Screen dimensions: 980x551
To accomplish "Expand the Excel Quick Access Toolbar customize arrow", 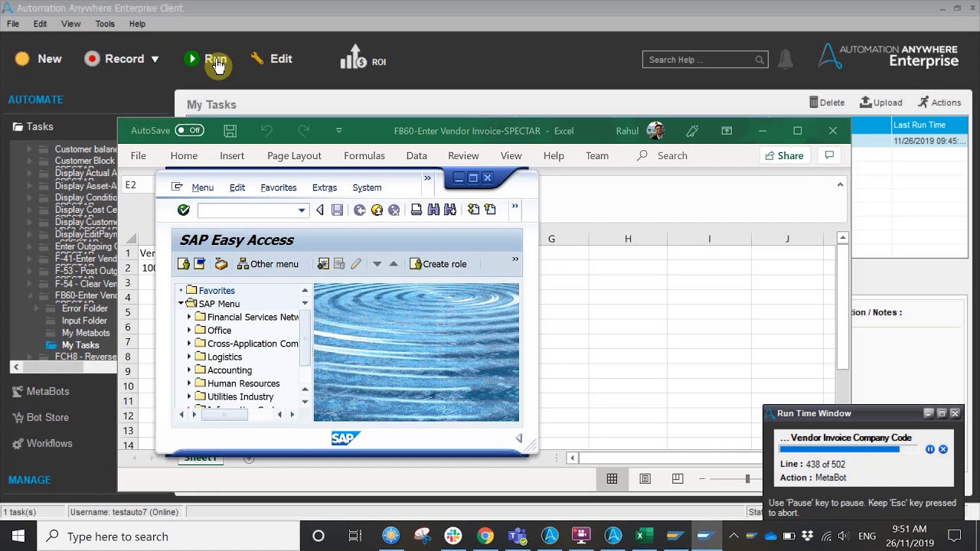I will coord(339,131).
